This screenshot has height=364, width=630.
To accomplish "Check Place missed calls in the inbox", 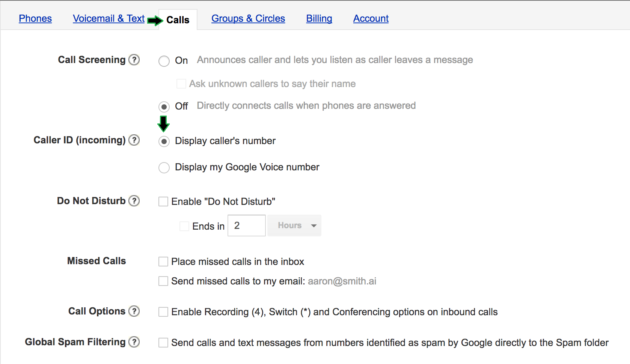I will click(163, 262).
